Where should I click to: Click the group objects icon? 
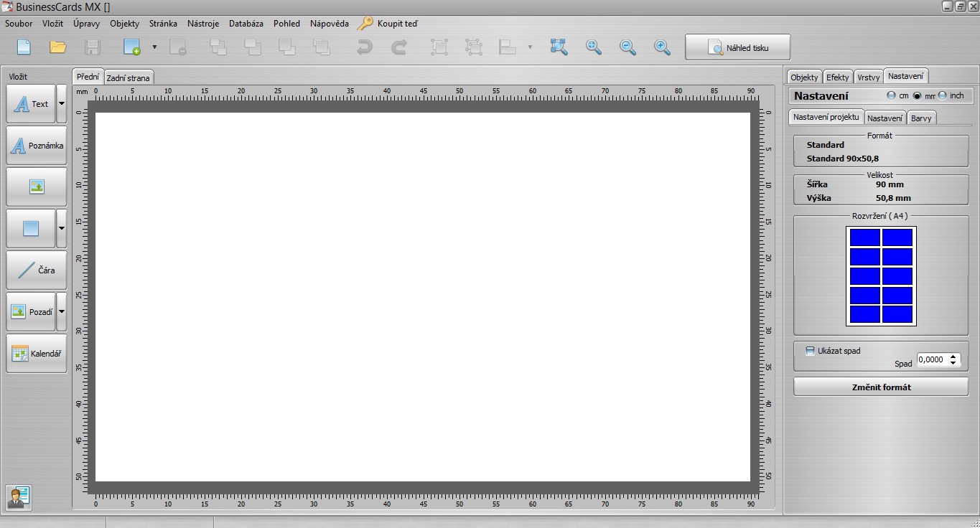click(x=439, y=47)
